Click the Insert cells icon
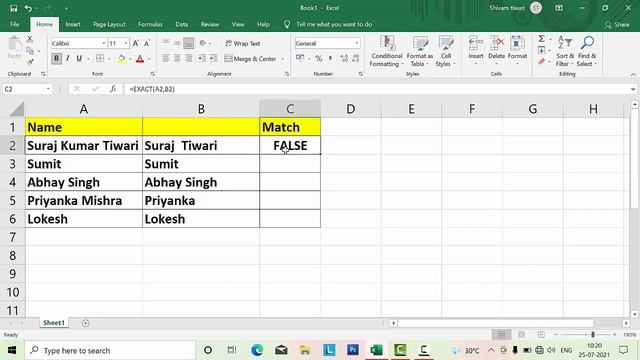Screen dimensions: 640x360 476,43
